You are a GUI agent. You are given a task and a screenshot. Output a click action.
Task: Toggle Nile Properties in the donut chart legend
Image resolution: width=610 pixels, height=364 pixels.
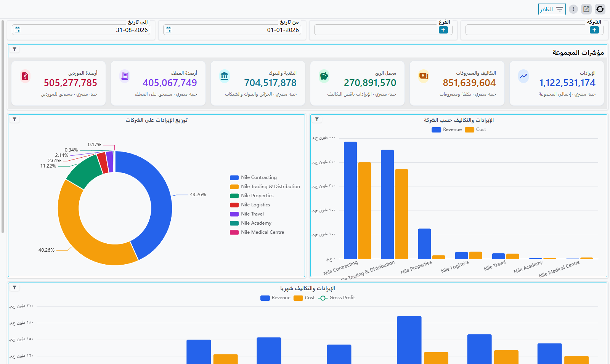(252, 196)
